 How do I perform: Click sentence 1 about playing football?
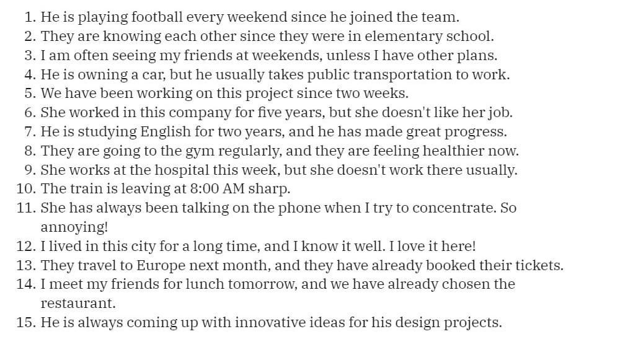pos(250,17)
